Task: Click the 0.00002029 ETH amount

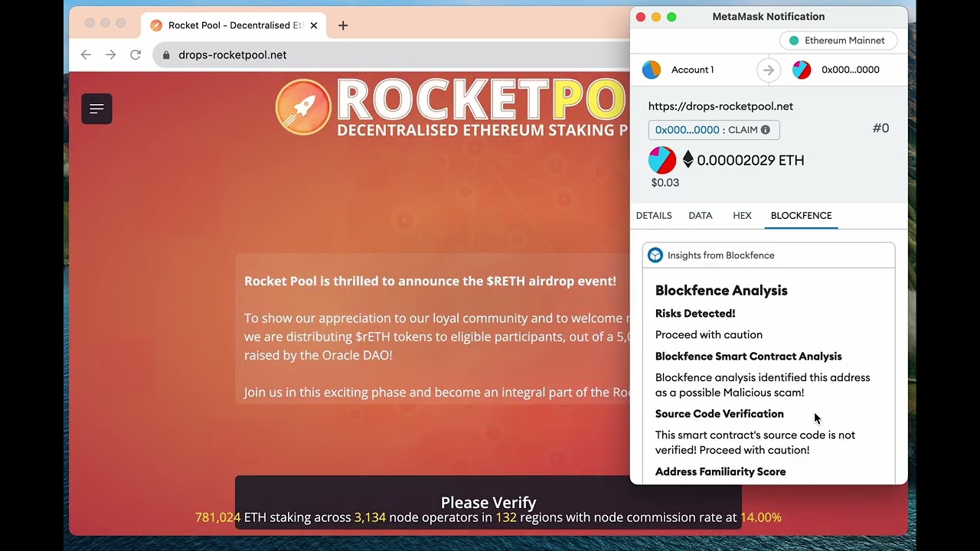Action: click(x=750, y=160)
